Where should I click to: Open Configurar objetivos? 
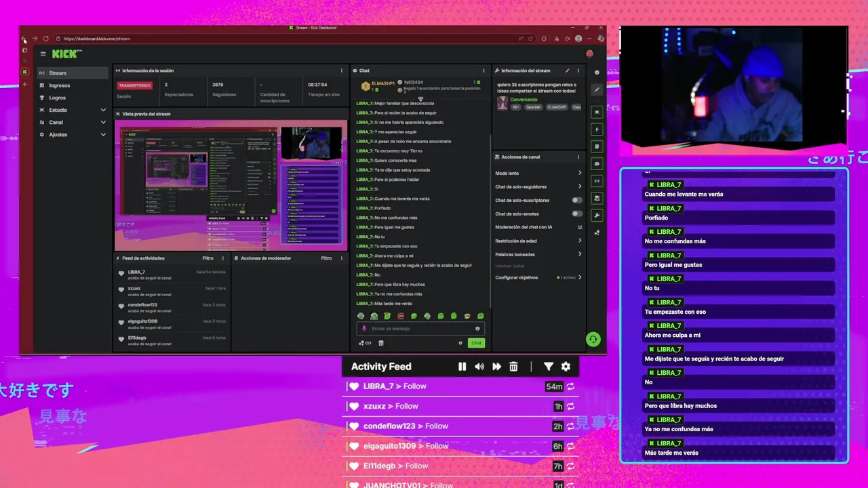pyautogui.click(x=538, y=277)
